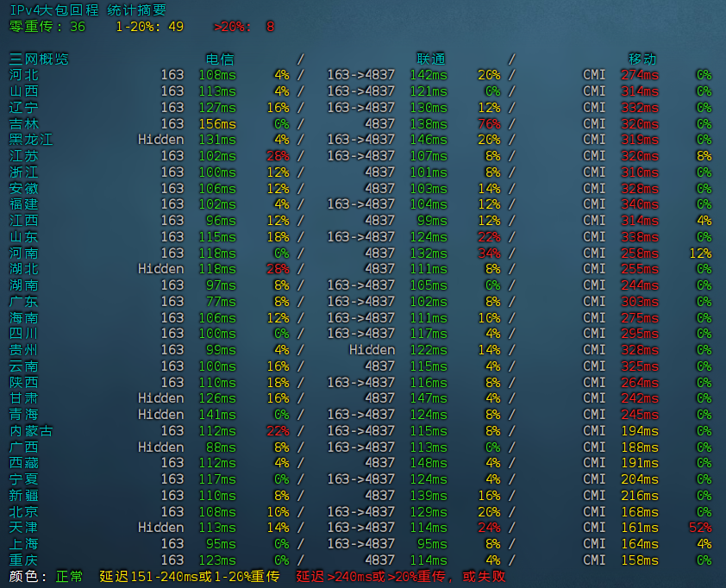Select the "广西" row label

click(x=24, y=447)
